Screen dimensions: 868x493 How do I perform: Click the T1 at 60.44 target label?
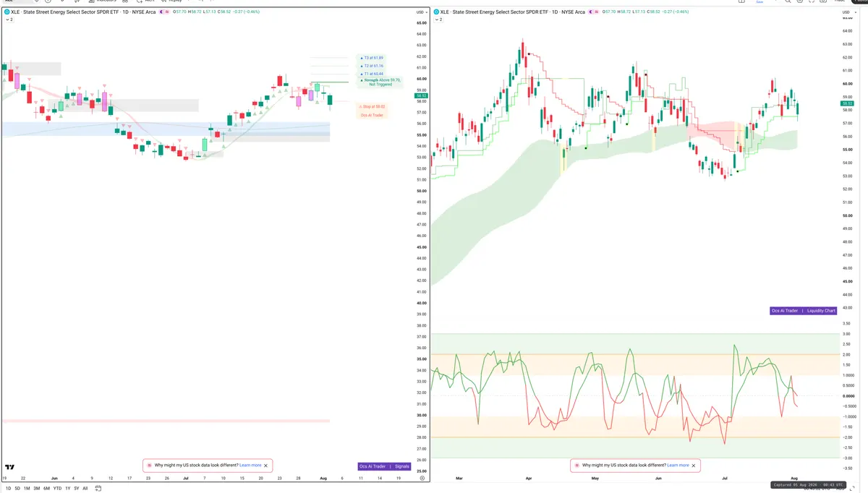[x=373, y=74]
